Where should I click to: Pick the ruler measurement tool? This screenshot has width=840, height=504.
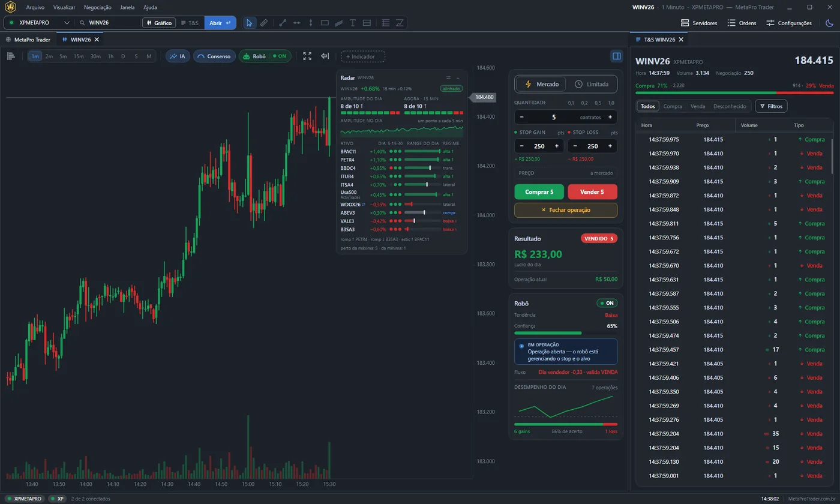(x=264, y=23)
